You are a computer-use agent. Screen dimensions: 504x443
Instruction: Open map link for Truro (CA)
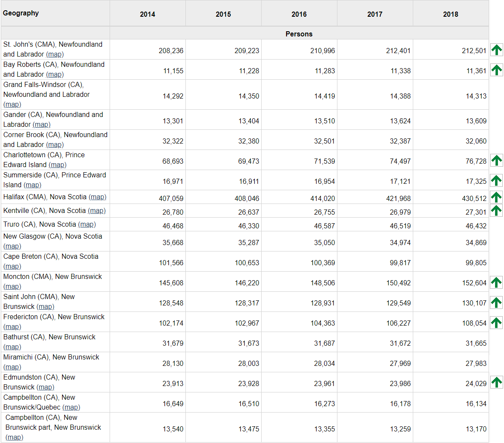(87, 224)
